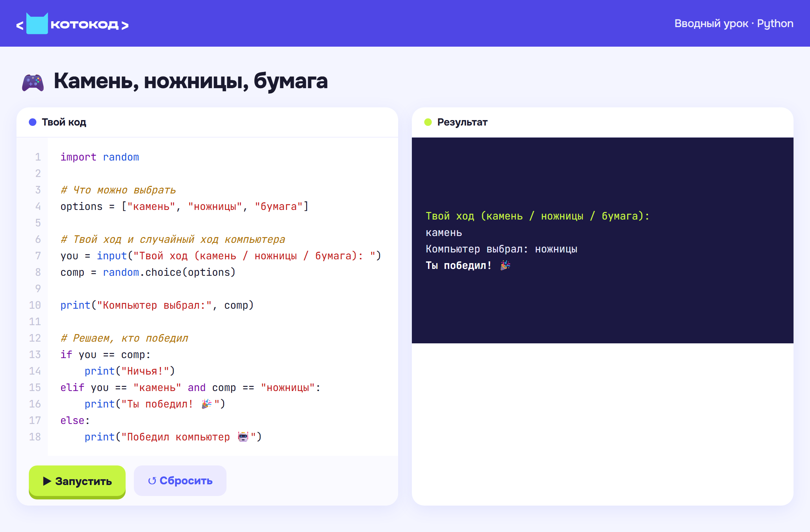Click line number 2 in the gutter

[x=38, y=173]
